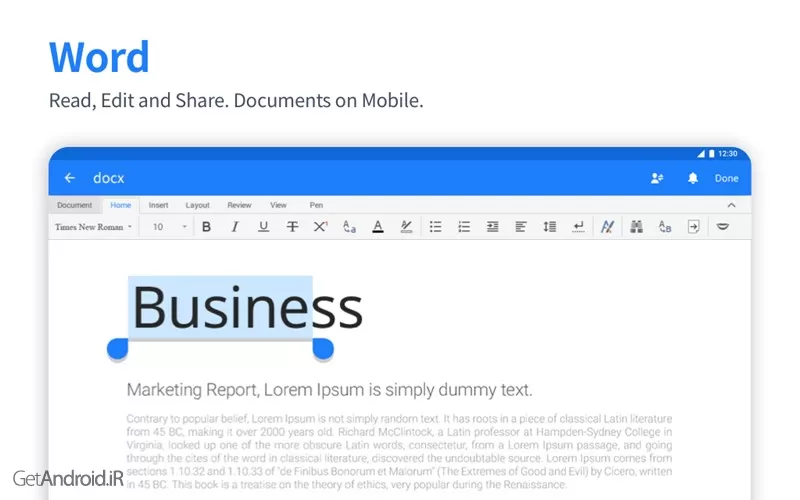Click the superscript icon

(320, 227)
